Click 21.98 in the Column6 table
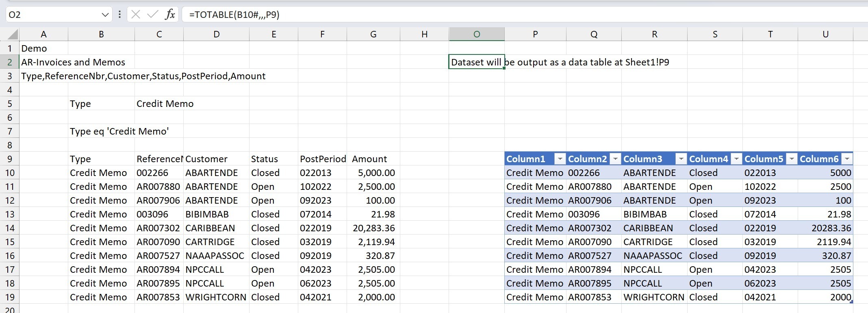This screenshot has height=313, width=868. click(x=825, y=214)
